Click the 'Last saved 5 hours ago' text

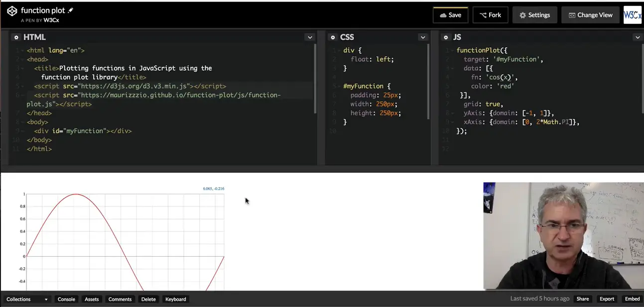(540, 299)
